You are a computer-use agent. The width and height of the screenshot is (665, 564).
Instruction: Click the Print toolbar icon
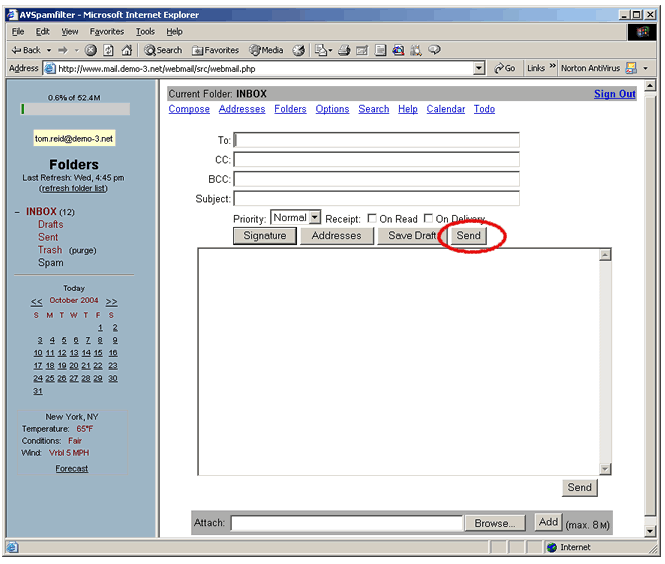344,50
